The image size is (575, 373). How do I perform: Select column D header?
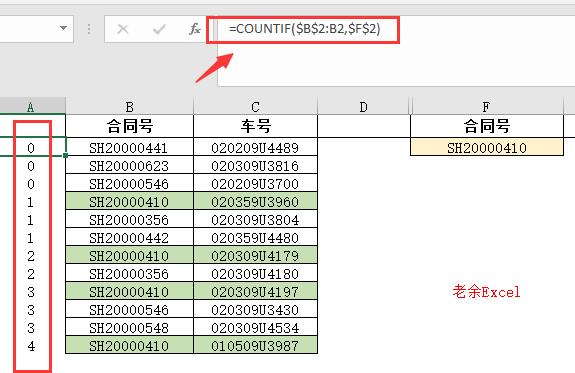click(363, 107)
